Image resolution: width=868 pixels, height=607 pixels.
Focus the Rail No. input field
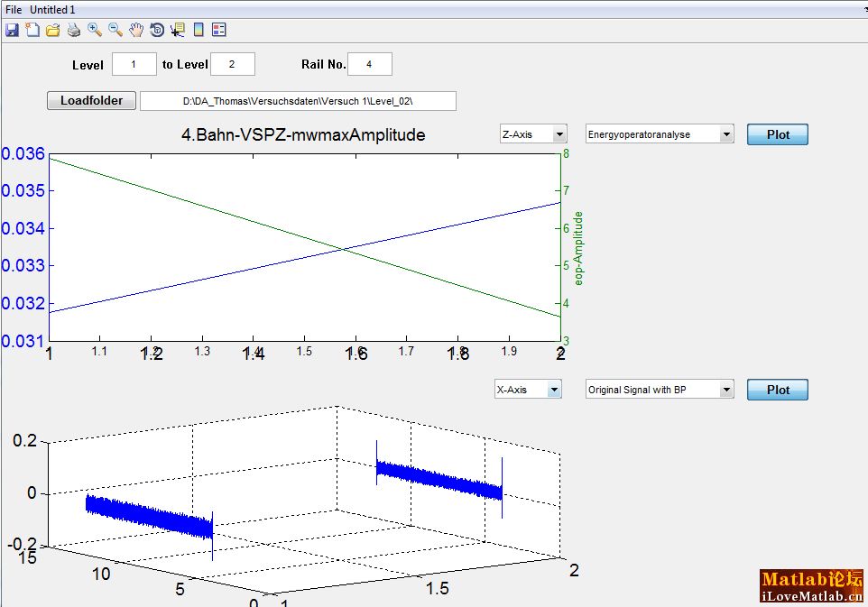point(370,64)
